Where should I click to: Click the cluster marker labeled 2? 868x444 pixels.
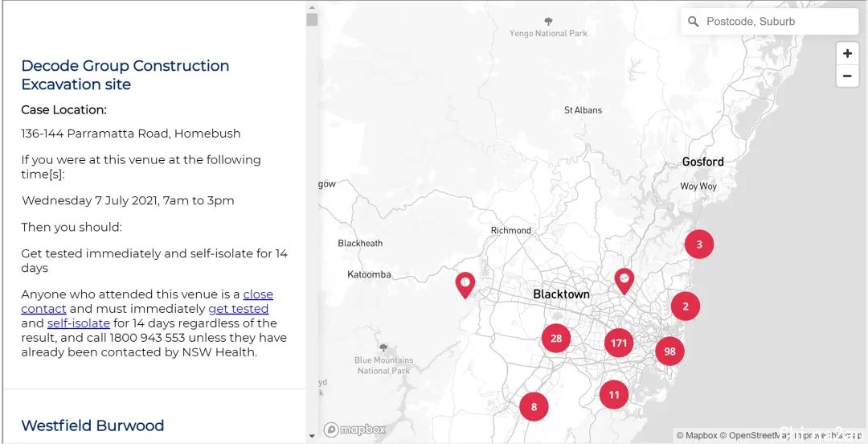click(x=686, y=306)
